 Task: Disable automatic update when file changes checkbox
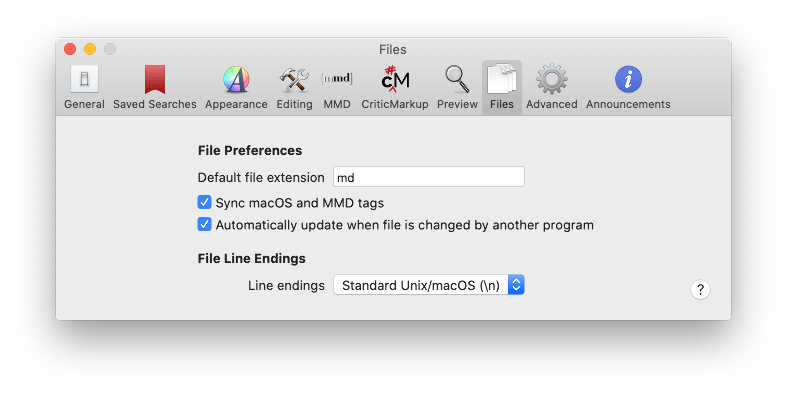point(204,224)
